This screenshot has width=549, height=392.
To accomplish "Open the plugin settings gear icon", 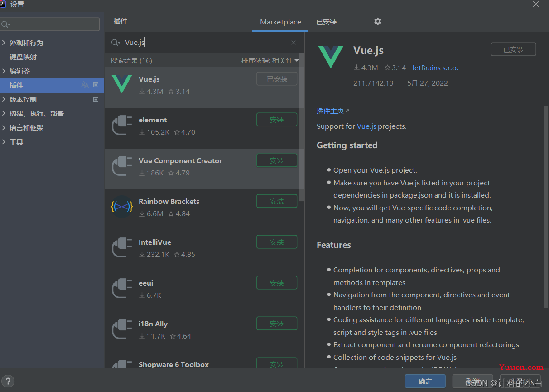I will [378, 21].
